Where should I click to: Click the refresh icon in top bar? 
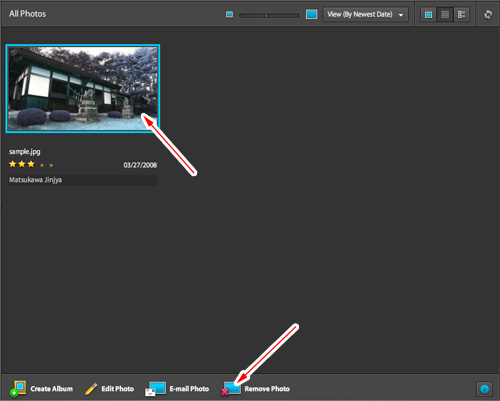(488, 15)
